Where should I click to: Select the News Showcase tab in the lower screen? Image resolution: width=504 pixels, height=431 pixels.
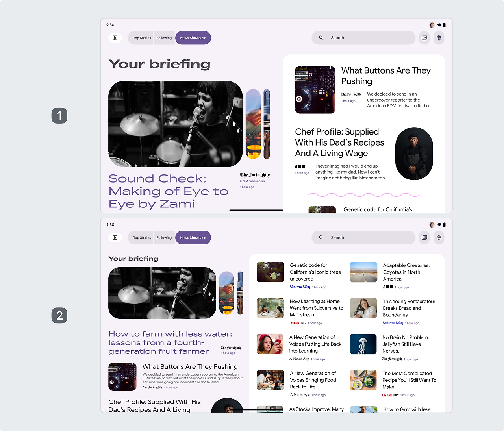(x=193, y=237)
